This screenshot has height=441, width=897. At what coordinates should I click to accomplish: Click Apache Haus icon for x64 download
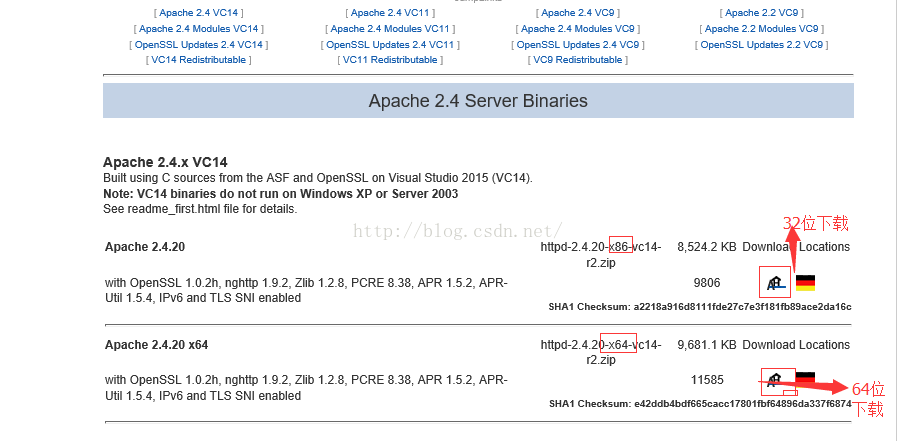[775, 379]
